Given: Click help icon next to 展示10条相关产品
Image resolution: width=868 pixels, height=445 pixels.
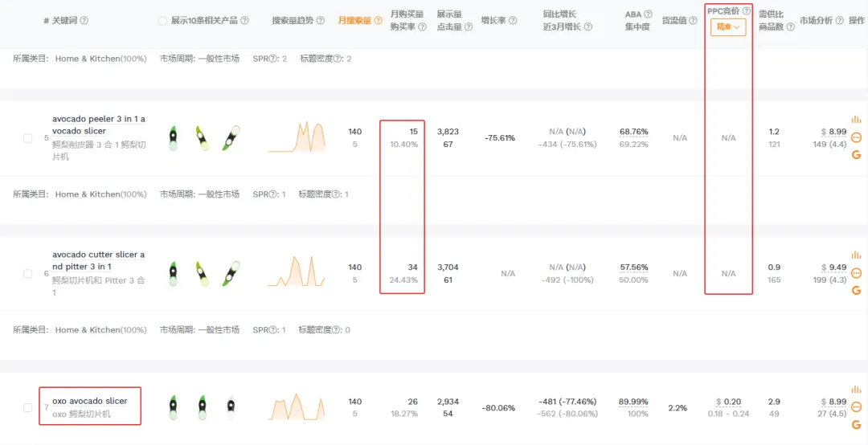Looking at the screenshot, I should 244,20.
